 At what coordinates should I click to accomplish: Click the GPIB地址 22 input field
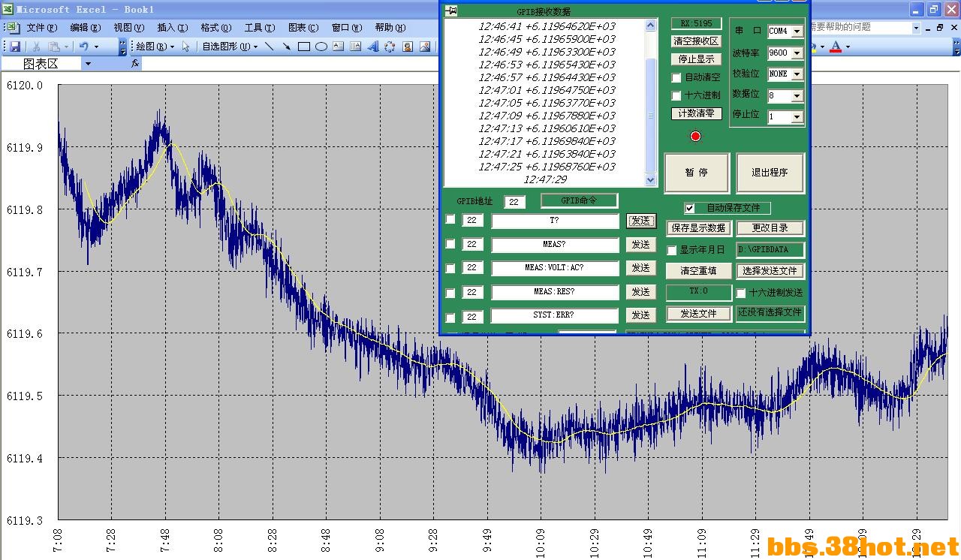click(514, 202)
